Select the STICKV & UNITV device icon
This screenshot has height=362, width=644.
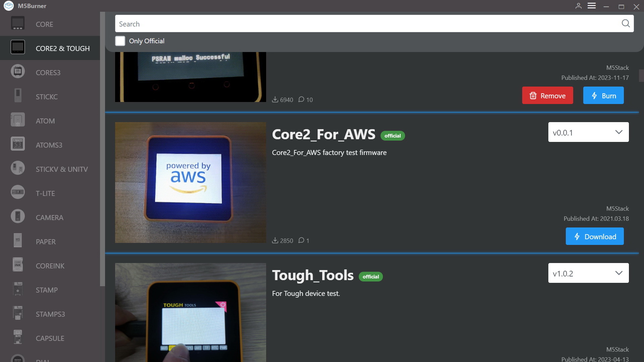(x=18, y=168)
